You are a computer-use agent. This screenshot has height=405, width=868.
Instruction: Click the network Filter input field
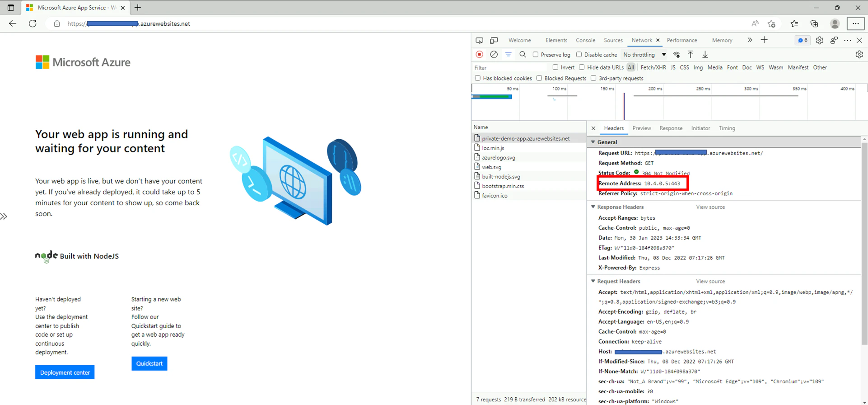pyautogui.click(x=510, y=68)
